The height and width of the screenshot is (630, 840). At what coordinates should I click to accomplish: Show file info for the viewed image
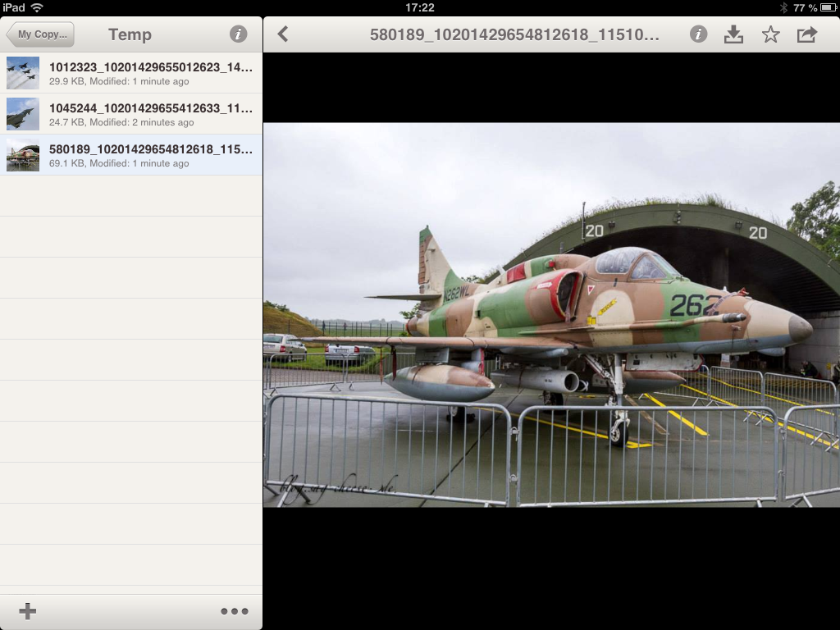(698, 34)
